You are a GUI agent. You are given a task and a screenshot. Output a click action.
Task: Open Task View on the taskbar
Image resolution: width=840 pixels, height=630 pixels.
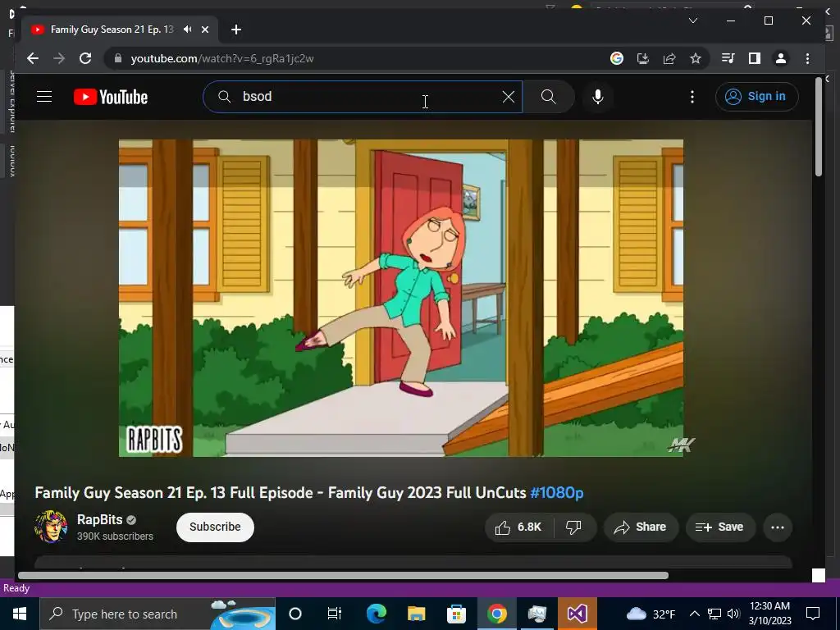[x=335, y=614]
